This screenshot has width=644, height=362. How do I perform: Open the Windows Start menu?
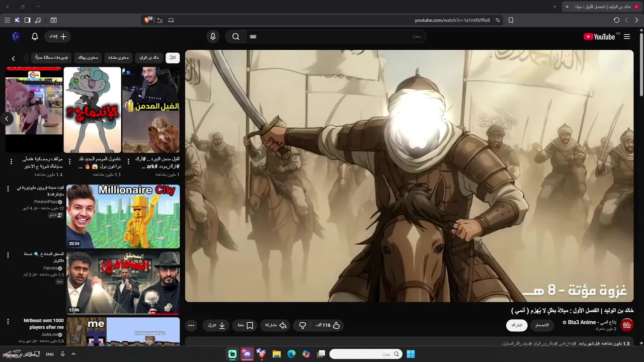pyautogui.click(x=411, y=354)
